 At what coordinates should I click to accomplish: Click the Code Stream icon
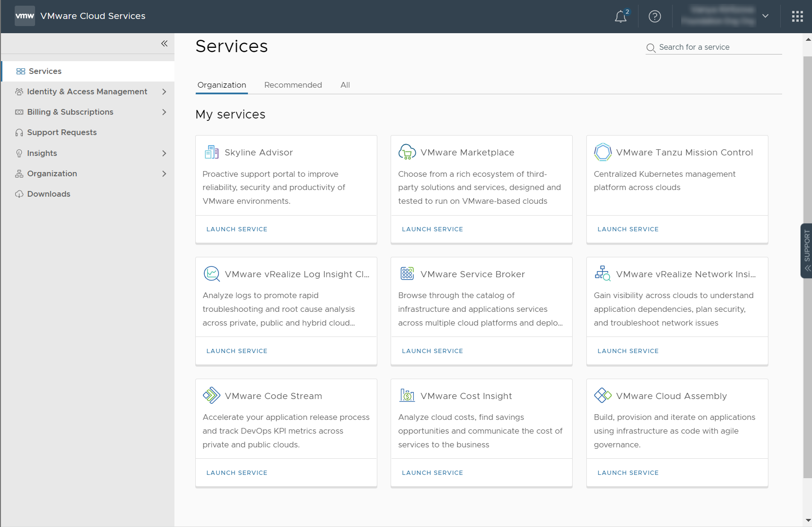(211, 395)
